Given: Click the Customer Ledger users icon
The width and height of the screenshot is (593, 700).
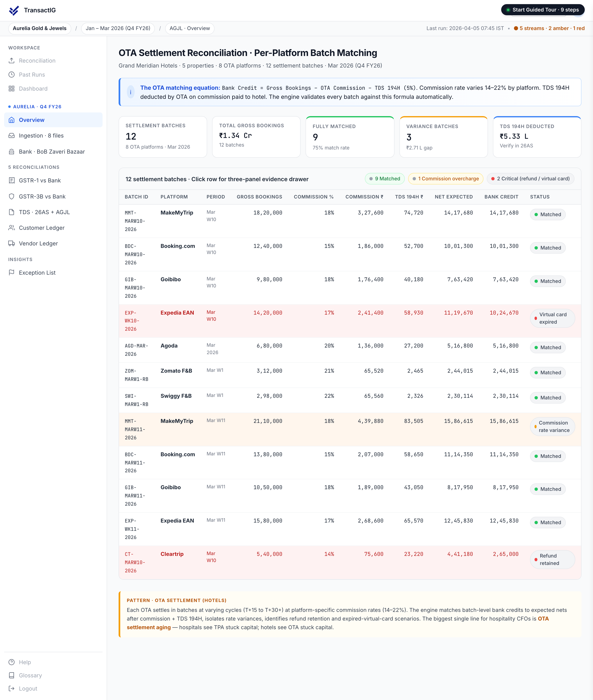Looking at the screenshot, I should click(12, 228).
